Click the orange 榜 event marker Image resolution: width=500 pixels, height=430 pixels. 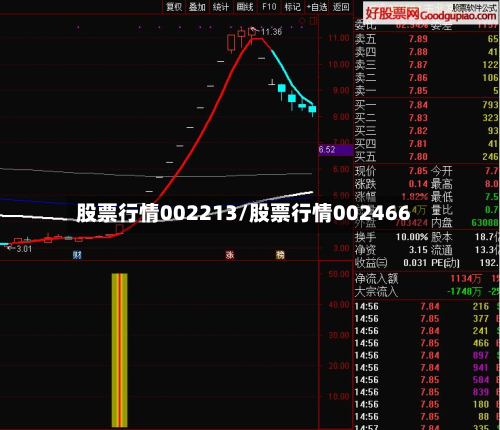coord(280,255)
